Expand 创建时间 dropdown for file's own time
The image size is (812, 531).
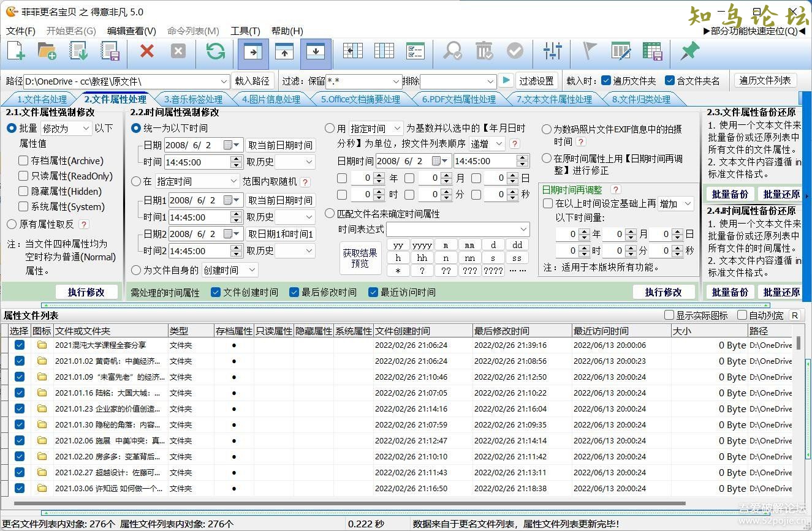tap(230, 270)
